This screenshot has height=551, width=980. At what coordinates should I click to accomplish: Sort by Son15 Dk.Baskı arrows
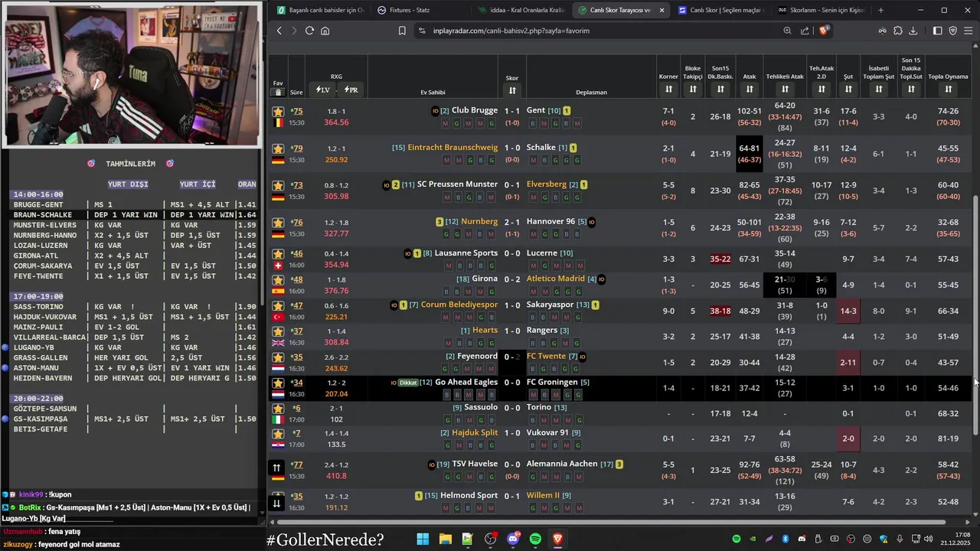(x=720, y=90)
